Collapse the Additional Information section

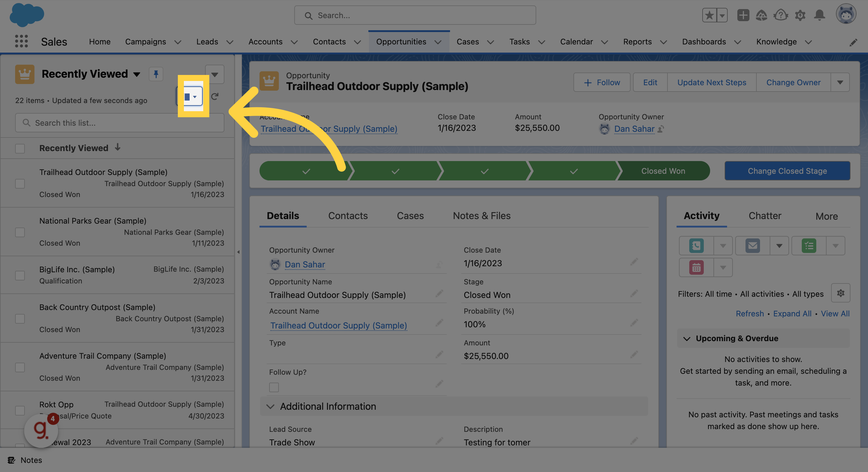(271, 407)
